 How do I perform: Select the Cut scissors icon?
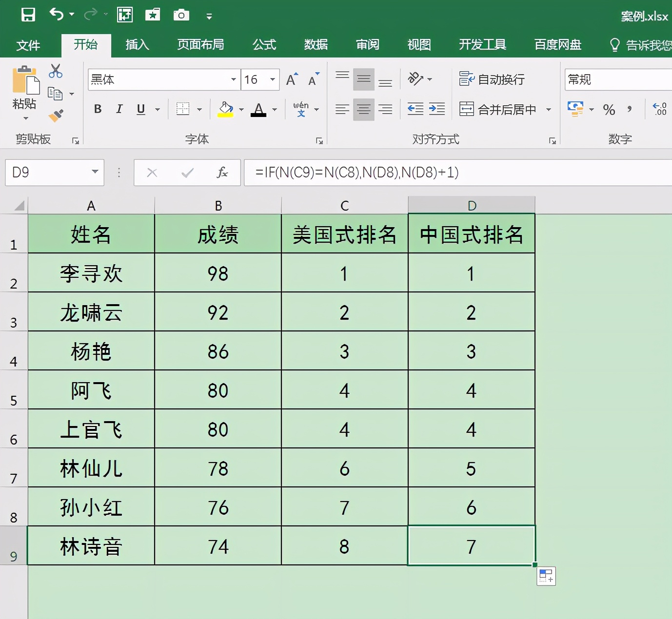pyautogui.click(x=56, y=71)
